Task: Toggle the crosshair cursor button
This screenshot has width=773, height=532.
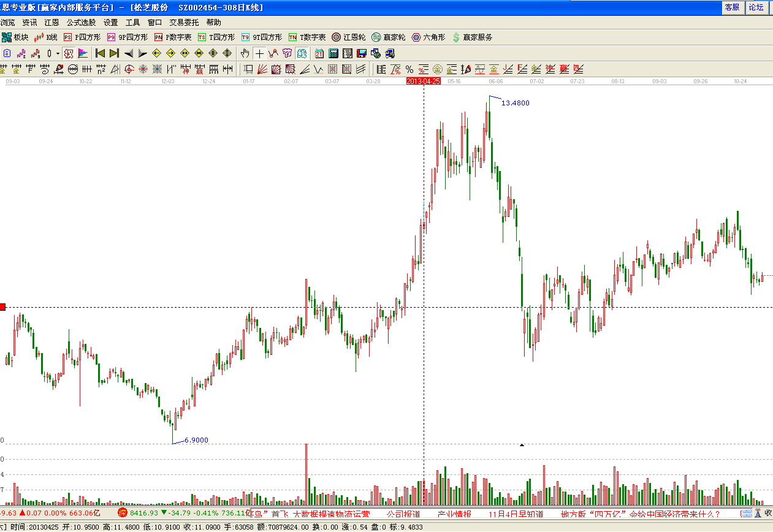Action: coord(260,53)
